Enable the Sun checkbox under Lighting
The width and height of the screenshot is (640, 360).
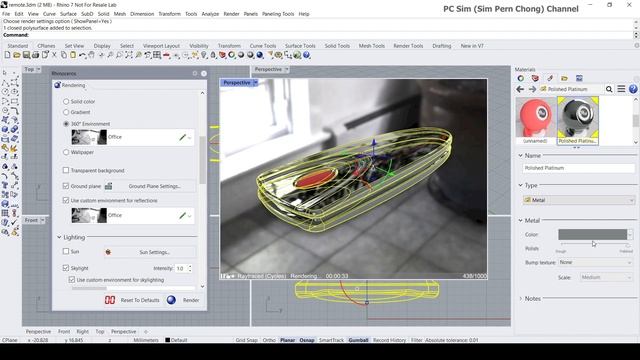tap(66, 251)
